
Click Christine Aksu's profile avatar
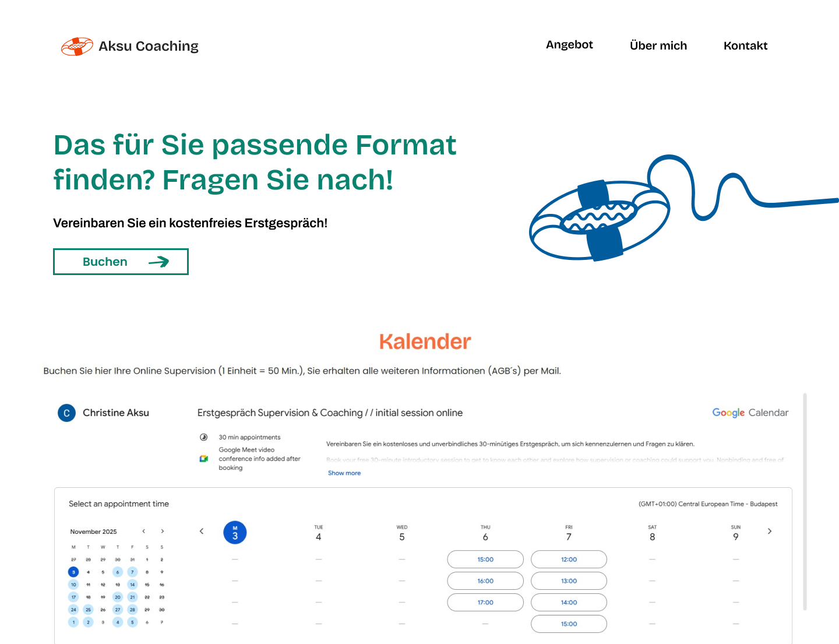click(x=66, y=413)
